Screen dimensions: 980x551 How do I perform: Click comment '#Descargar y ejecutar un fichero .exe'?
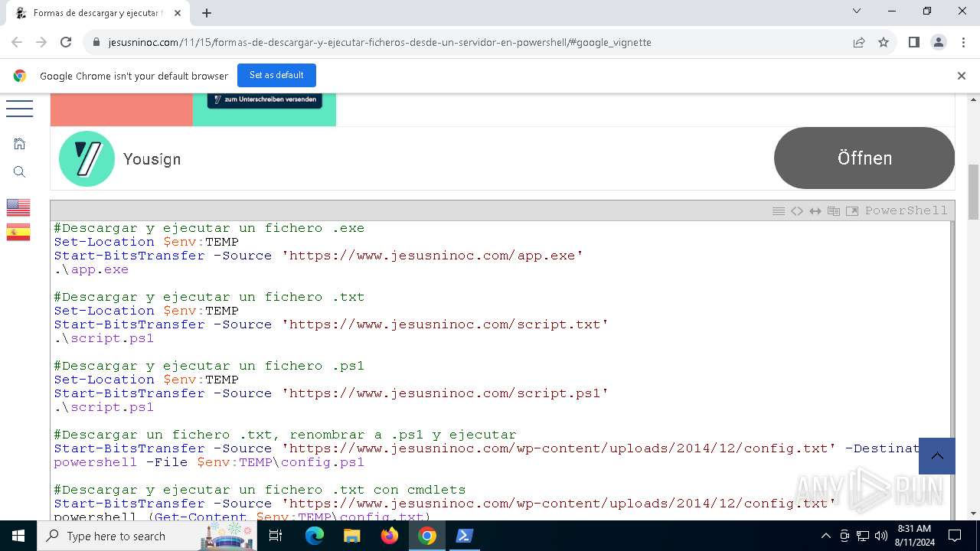pyautogui.click(x=209, y=228)
